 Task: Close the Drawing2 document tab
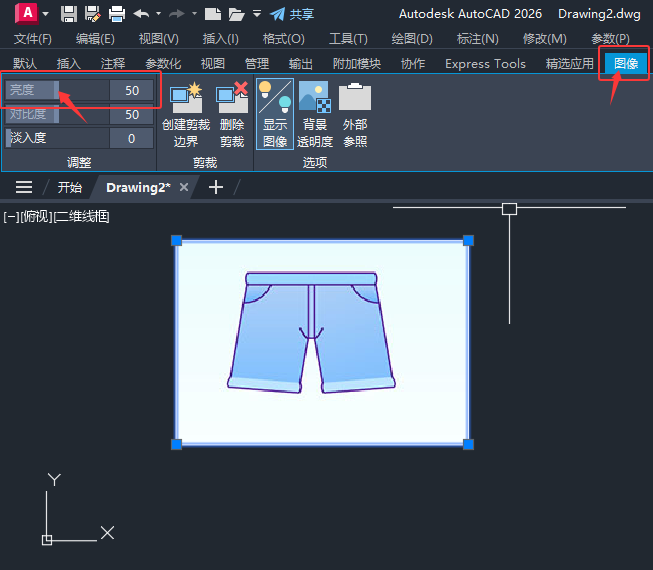point(184,187)
